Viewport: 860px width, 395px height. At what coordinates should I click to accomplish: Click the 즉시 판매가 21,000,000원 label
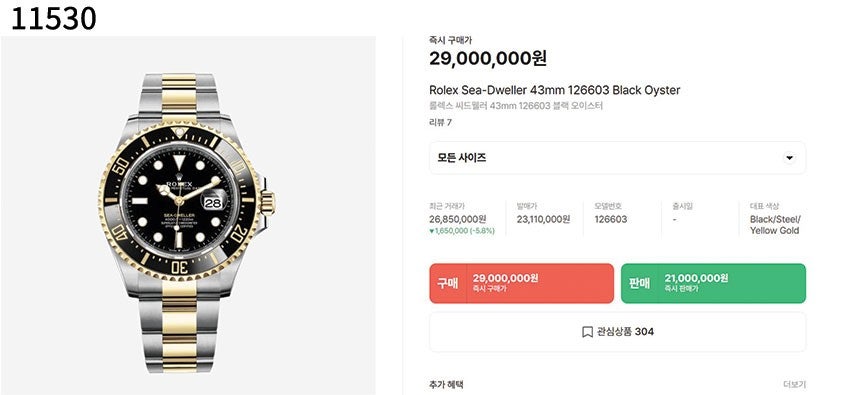(696, 283)
